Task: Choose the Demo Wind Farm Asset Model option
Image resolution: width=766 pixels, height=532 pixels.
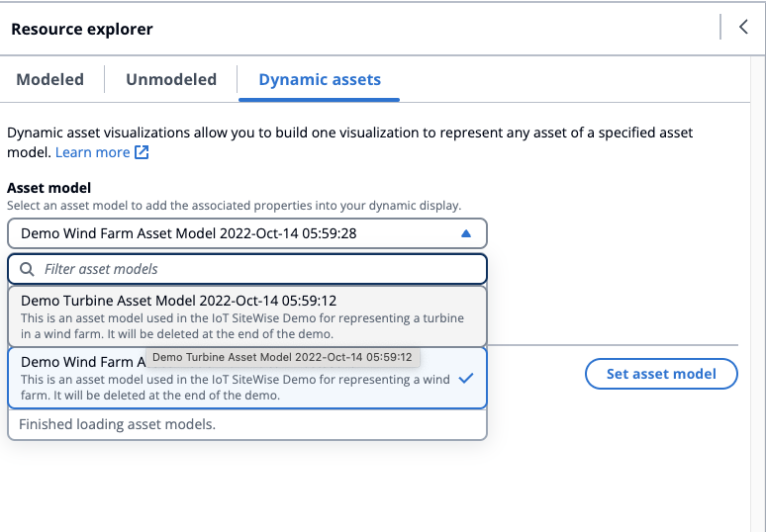Action: 79,378
